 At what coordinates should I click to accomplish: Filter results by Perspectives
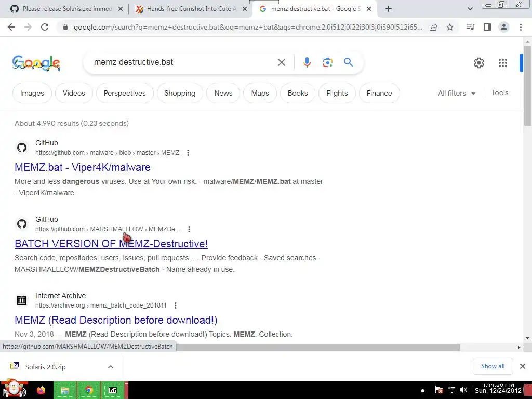click(125, 93)
